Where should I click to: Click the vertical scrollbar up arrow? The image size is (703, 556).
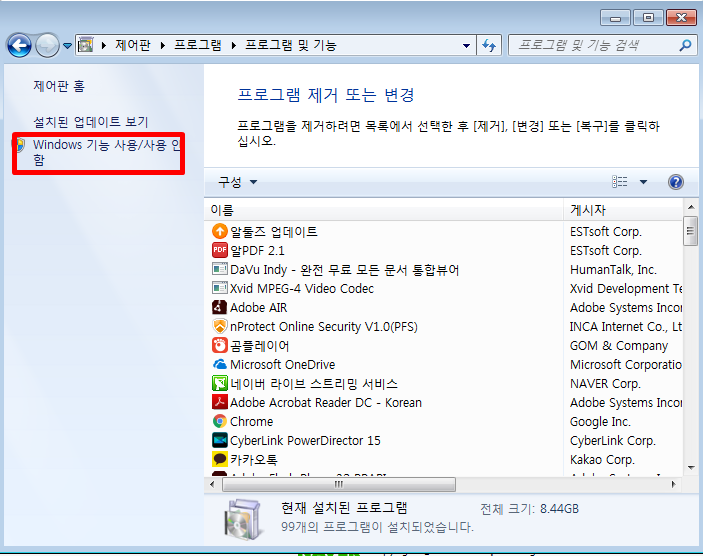pos(691,207)
